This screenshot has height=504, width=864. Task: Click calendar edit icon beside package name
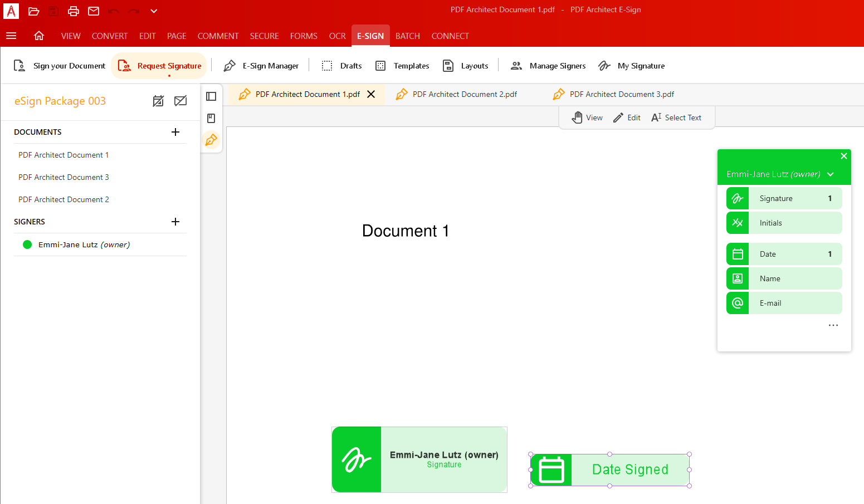pos(158,101)
